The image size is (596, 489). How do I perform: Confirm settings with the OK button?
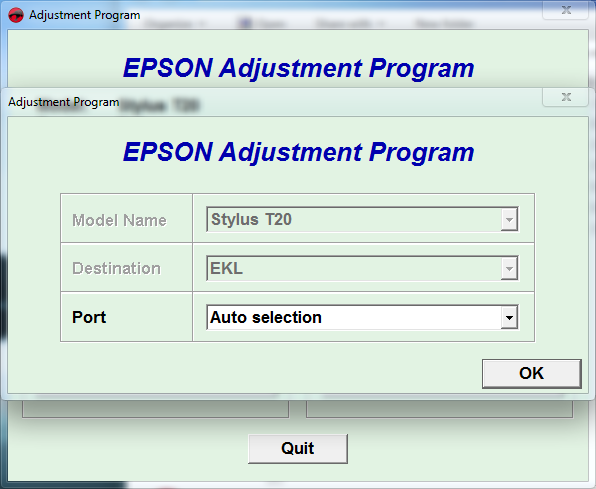pos(531,373)
